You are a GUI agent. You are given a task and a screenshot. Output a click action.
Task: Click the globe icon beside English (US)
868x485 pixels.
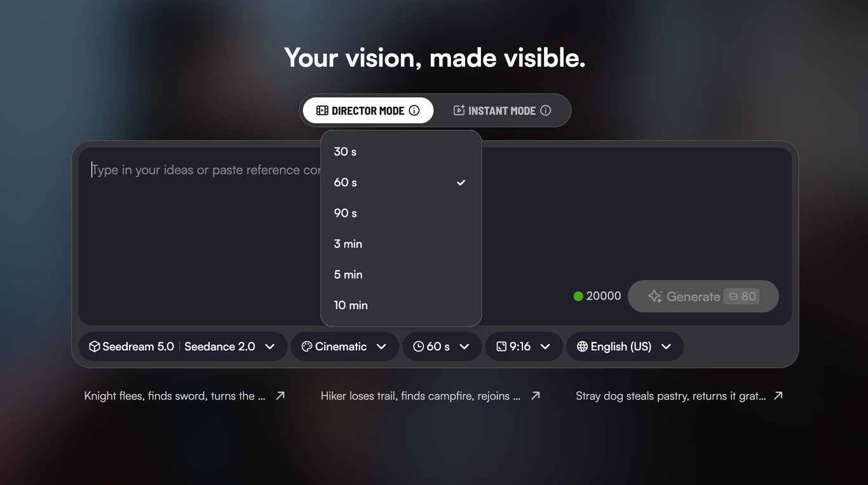click(582, 346)
